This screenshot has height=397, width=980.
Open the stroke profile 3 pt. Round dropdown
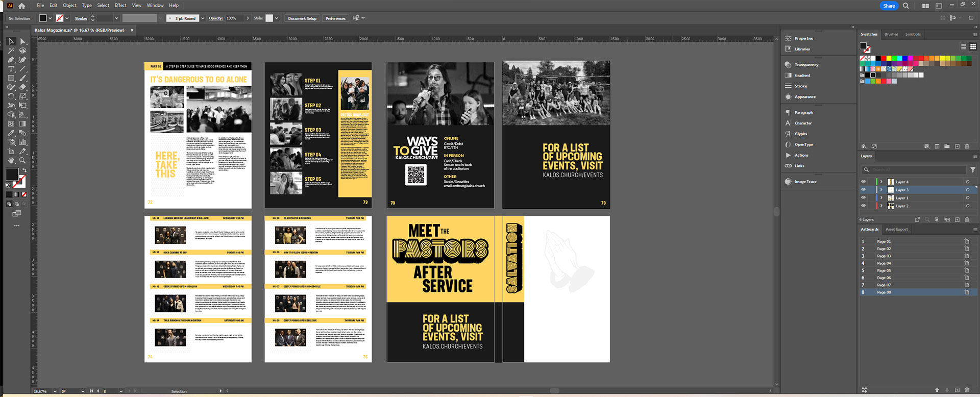203,18
